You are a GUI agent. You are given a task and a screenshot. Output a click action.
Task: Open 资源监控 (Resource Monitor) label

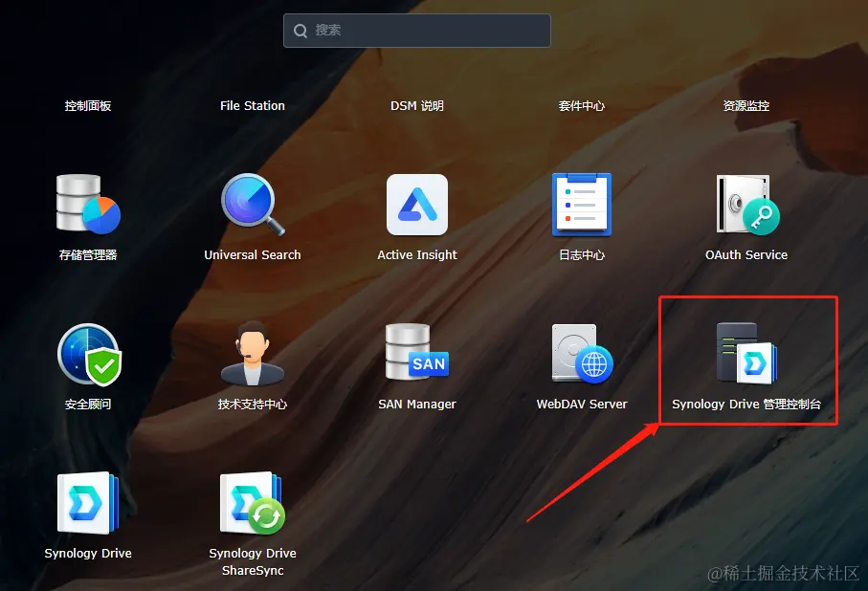tap(746, 106)
